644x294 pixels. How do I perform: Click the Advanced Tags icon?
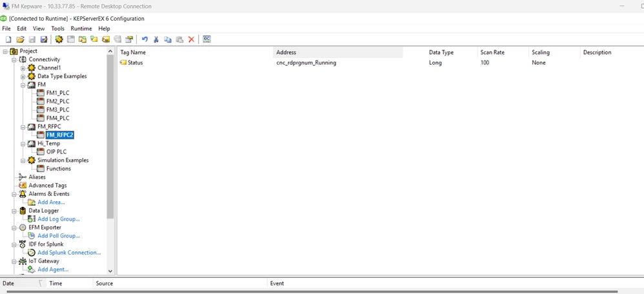23,186
